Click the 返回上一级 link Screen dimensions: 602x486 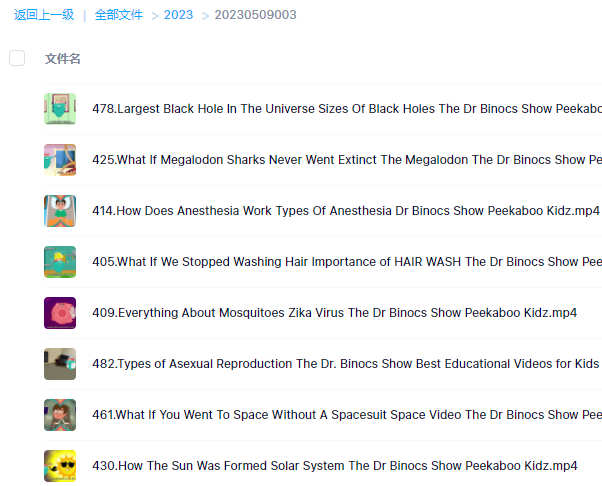(x=44, y=15)
